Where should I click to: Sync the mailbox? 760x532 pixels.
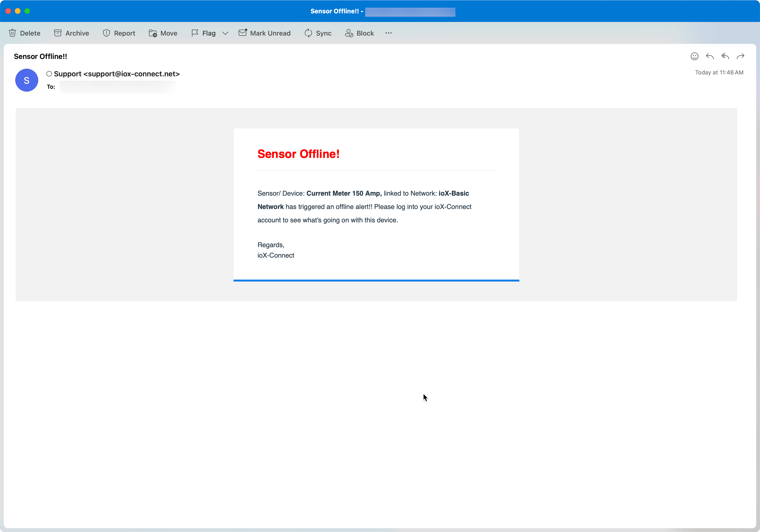coord(318,33)
